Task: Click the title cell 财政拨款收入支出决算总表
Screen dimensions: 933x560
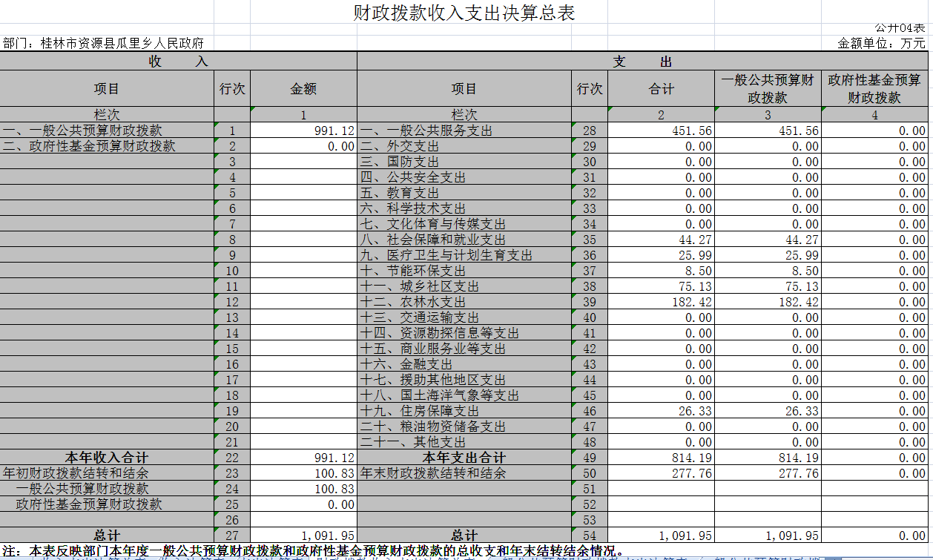Action: 464,13
